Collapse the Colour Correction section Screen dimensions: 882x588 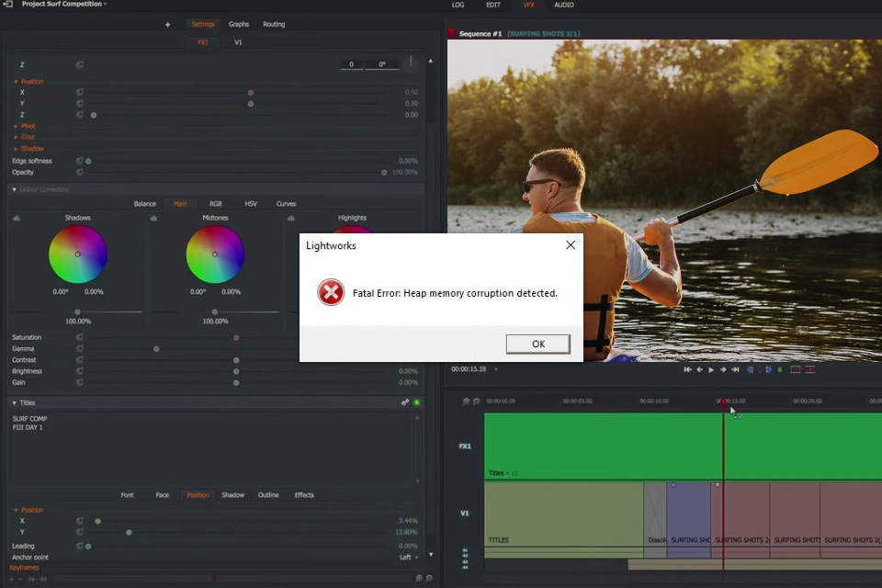(14, 189)
